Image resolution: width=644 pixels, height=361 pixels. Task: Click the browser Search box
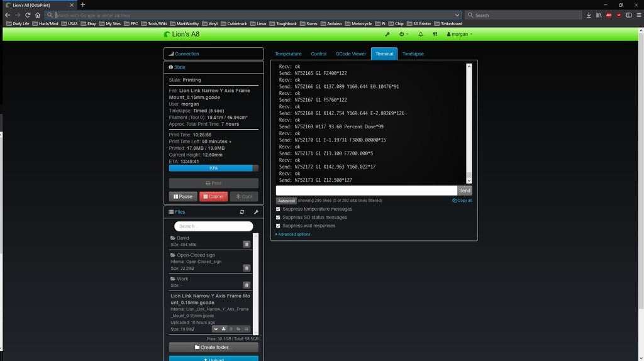tap(524, 15)
